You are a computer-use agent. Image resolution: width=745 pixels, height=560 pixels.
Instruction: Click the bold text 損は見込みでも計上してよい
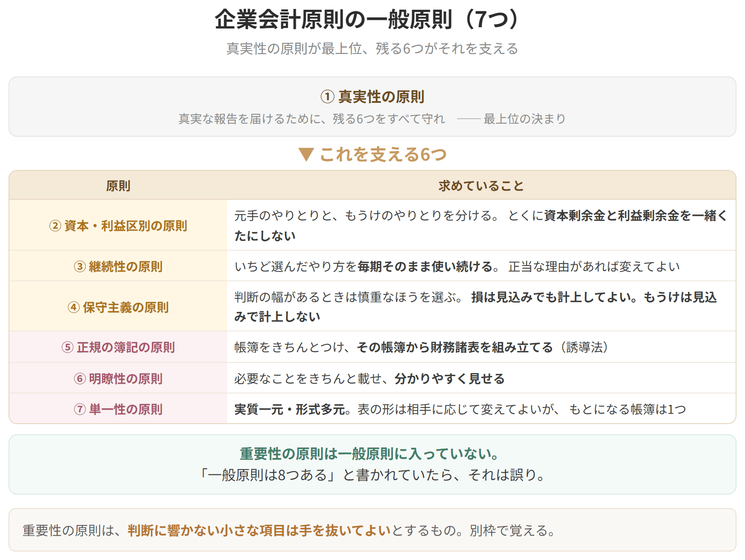click(x=552, y=297)
